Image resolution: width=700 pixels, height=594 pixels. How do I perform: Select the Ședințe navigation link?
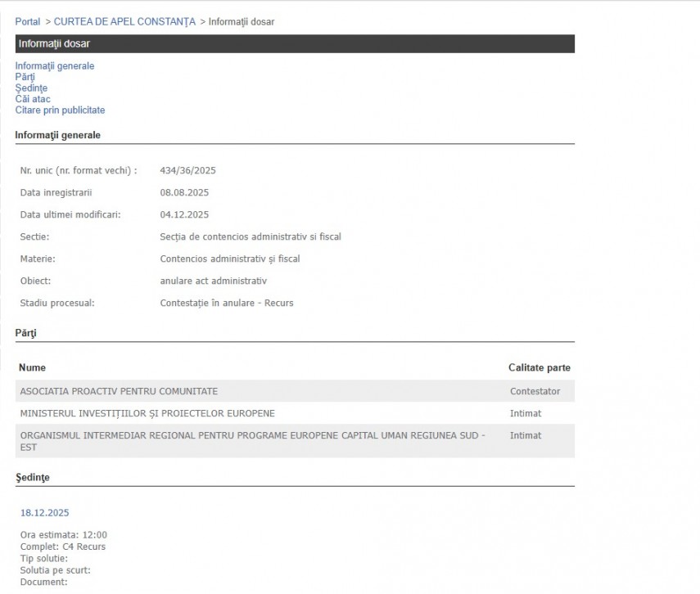pos(31,88)
